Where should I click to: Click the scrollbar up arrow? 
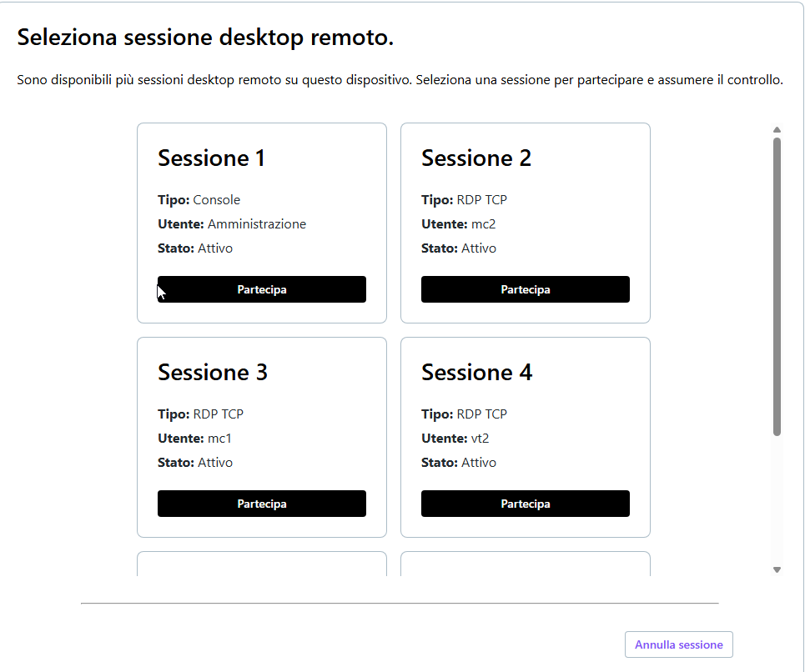click(x=777, y=130)
